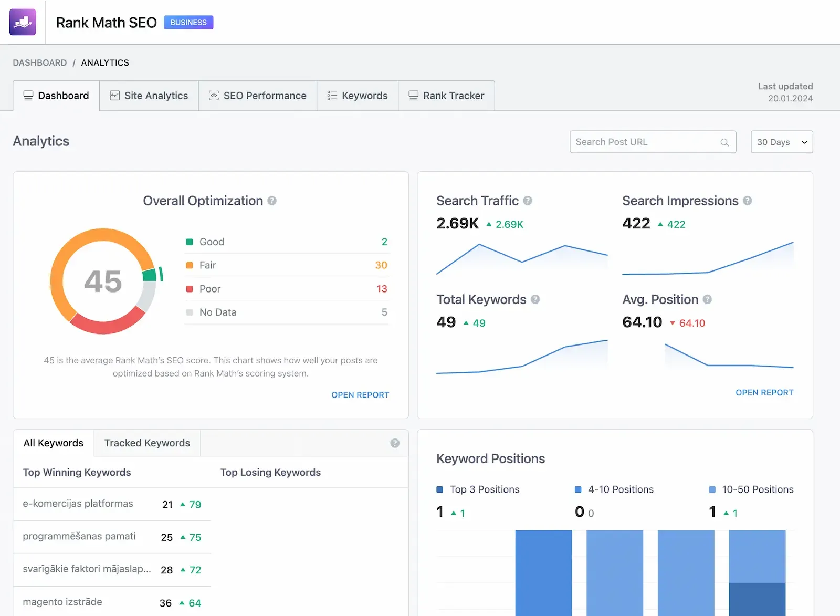Screen dimensions: 840x616
Task: Click the 'programmēšanas pamati' keyword row
Action: [x=112, y=537]
